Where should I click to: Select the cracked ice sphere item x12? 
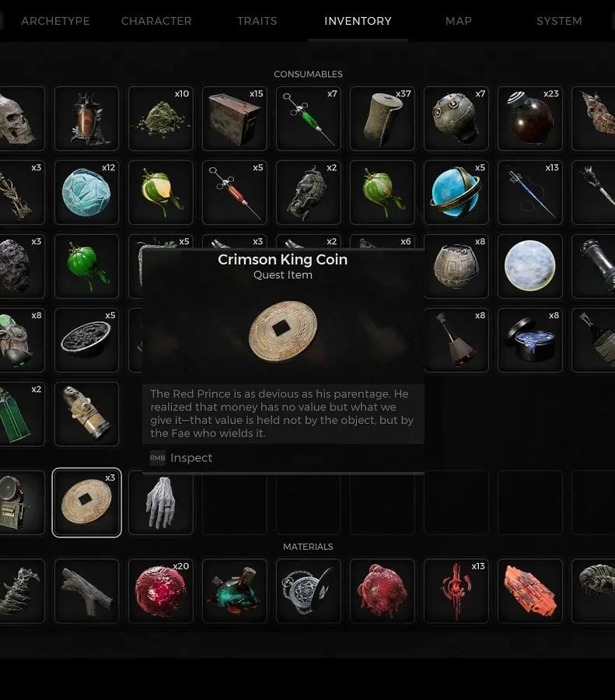[x=86, y=192]
